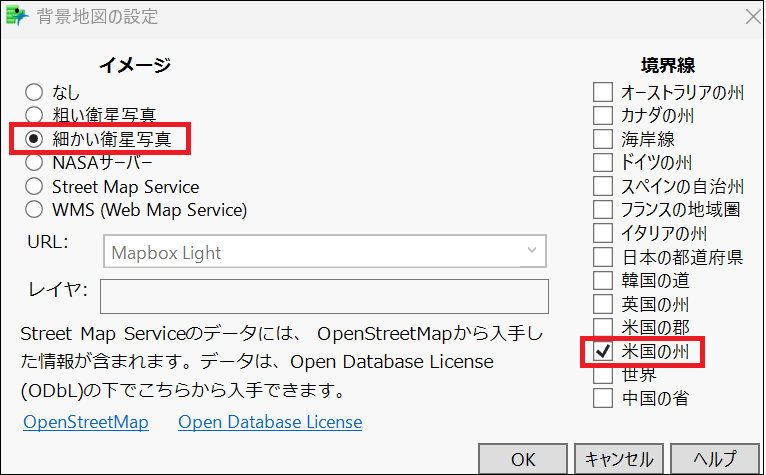Select the 粗い衛星写真 radio option
The width and height of the screenshot is (766, 475).
pos(34,115)
